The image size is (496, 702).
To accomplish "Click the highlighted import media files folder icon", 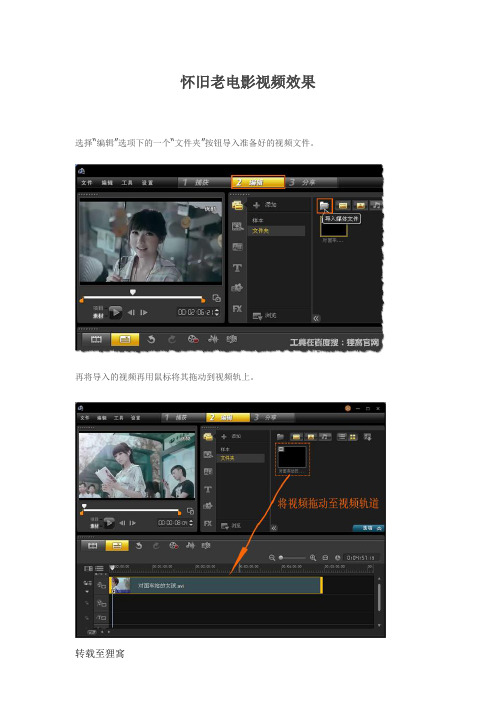I will coord(325,205).
